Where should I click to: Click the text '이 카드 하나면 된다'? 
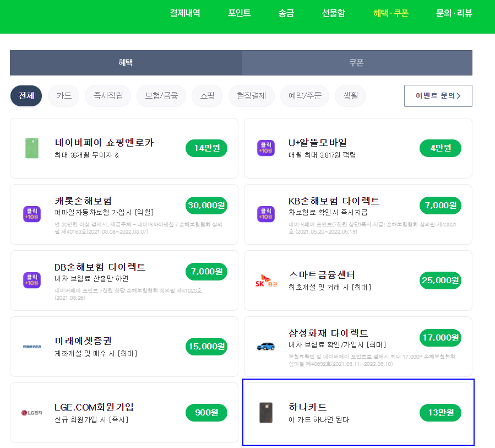[319, 419]
